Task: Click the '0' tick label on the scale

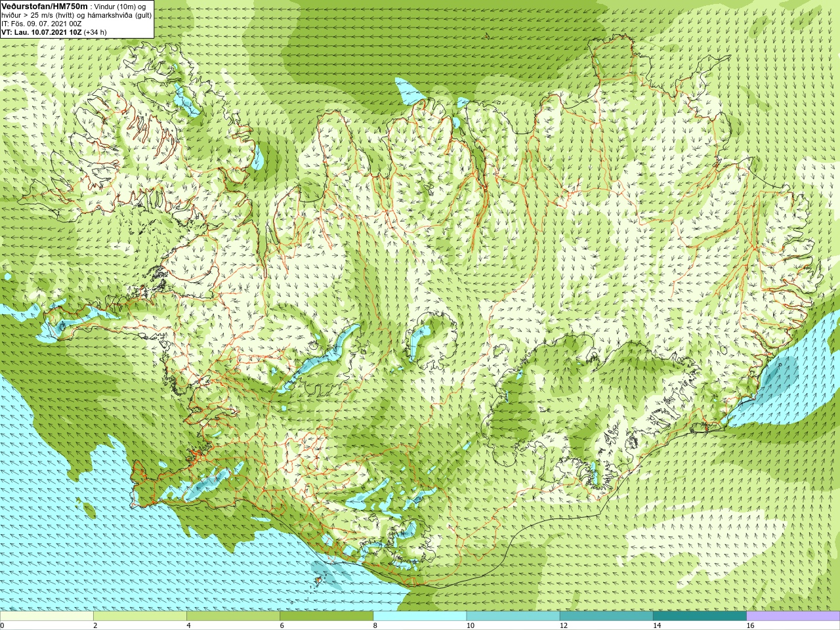Action: click(2, 625)
